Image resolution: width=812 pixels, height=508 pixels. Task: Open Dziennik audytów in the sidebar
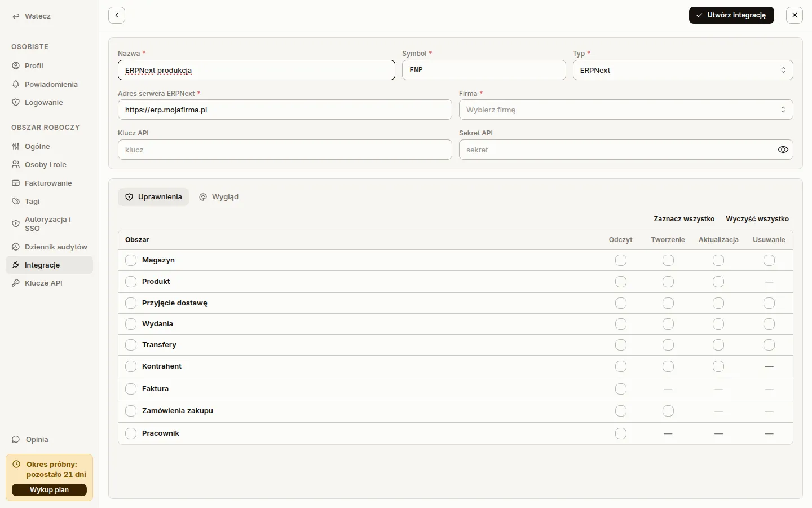[x=49, y=247]
